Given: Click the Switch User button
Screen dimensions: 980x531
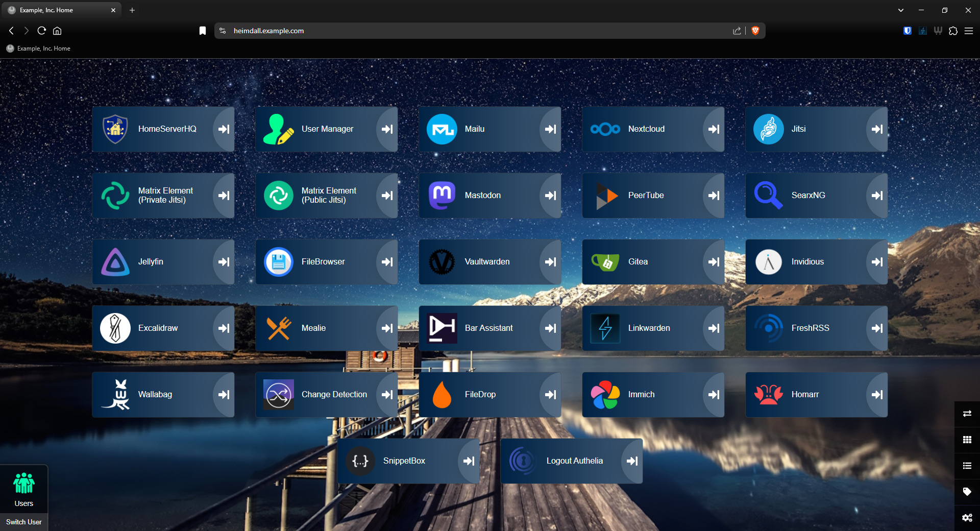Looking at the screenshot, I should tap(24, 522).
